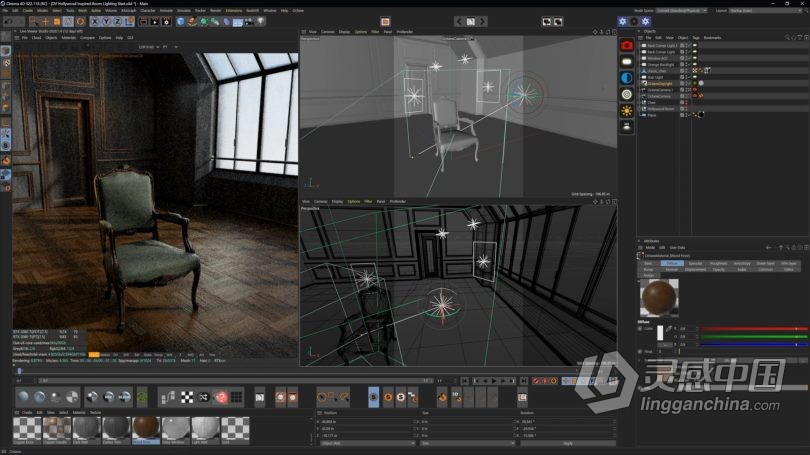This screenshot has width=810, height=455.
Task: Select the Move tool
Action: tap(45, 22)
